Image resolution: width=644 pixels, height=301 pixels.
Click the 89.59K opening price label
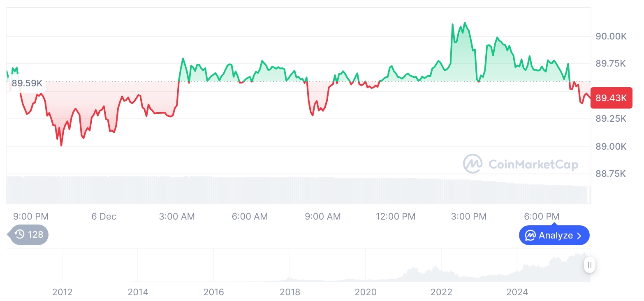(x=27, y=83)
